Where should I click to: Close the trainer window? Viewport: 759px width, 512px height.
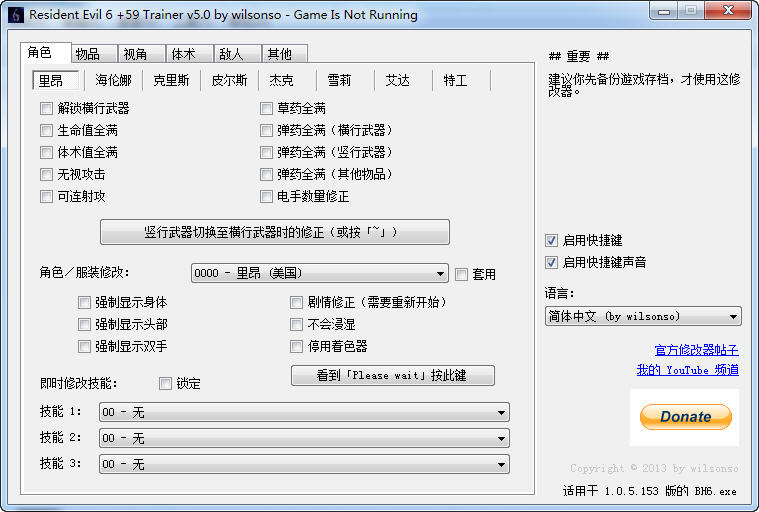729,11
